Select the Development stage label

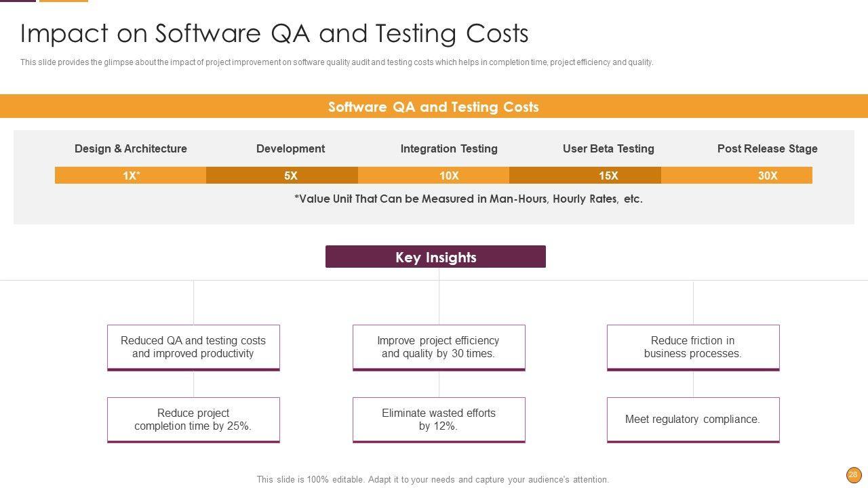coord(290,148)
